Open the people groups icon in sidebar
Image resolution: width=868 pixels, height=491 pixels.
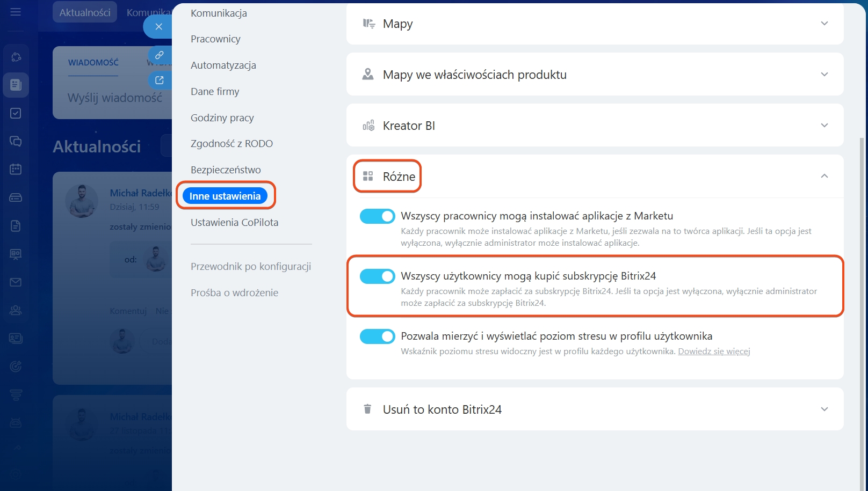16,310
